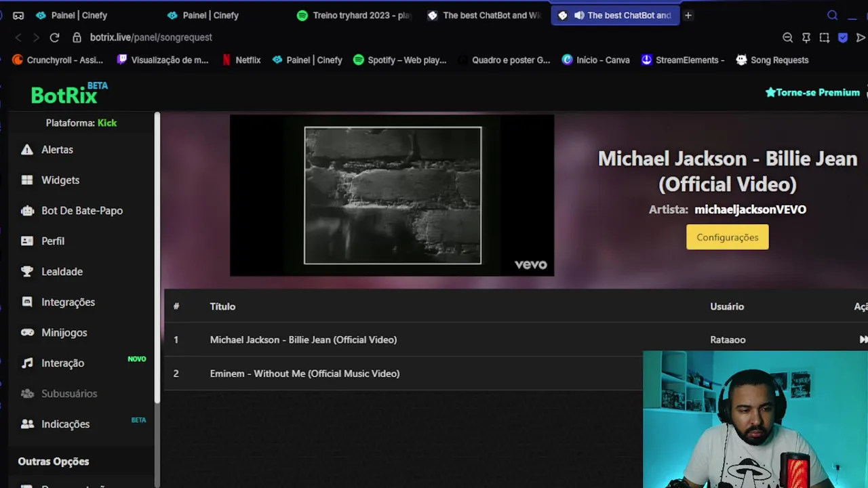Open Bot De Bate-Papo section
The image size is (868, 488).
(x=82, y=211)
